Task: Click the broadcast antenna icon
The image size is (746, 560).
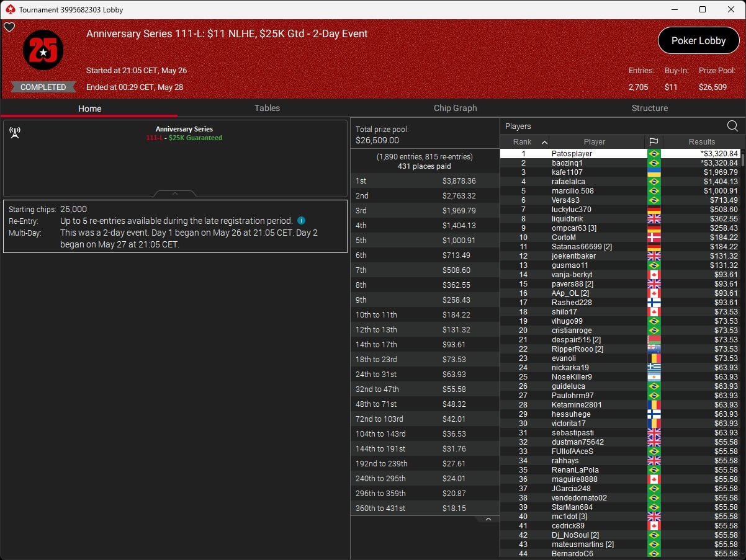Action: point(15,132)
